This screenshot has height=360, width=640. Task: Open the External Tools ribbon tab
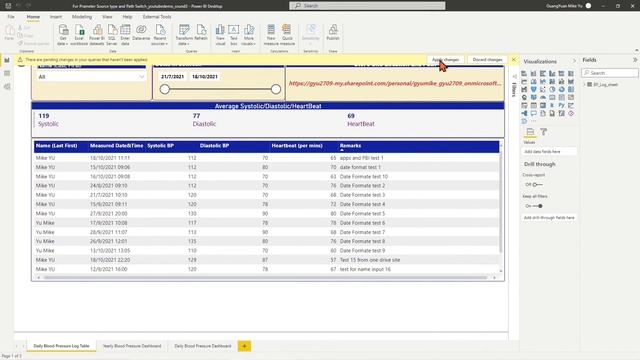157,17
